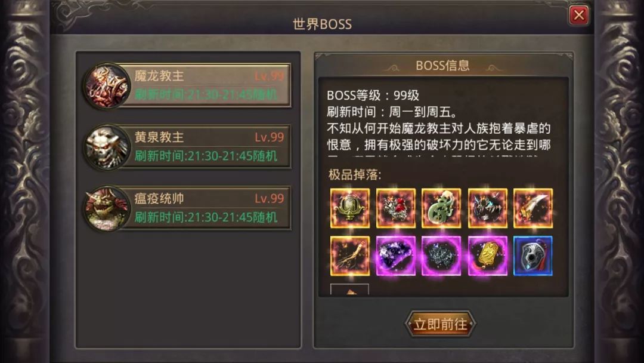The width and height of the screenshot is (644, 363).
Task: Tap the curved blade weapon drop icon
Action: click(532, 208)
